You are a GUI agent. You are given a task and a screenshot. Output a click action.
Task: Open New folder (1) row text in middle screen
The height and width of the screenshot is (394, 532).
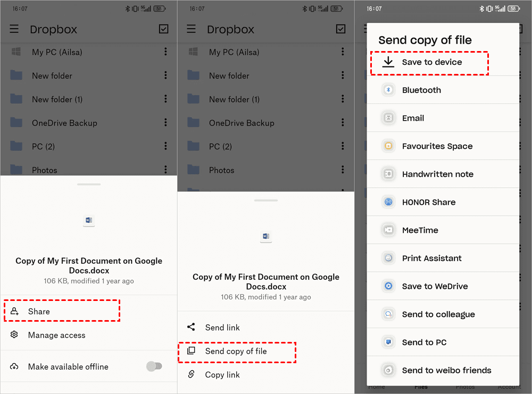click(234, 99)
